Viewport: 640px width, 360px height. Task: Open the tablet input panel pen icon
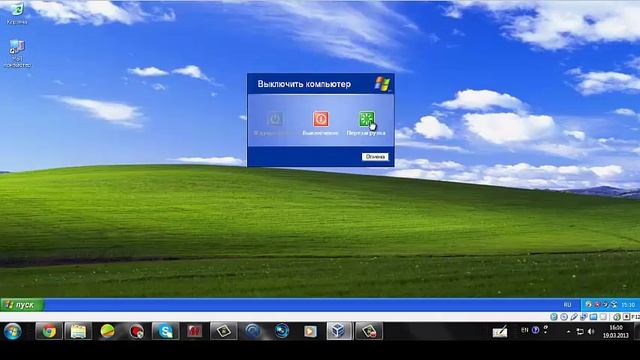[x=500, y=331]
